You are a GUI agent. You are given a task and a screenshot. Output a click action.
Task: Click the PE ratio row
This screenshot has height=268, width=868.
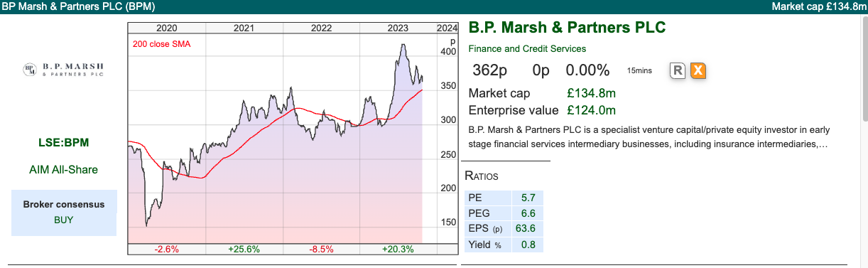pos(504,198)
